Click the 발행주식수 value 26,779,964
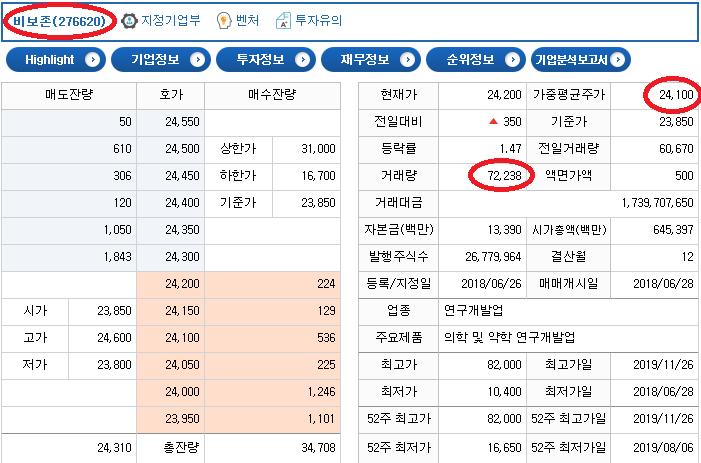Viewport: 701px width, 463px height. 493,257
